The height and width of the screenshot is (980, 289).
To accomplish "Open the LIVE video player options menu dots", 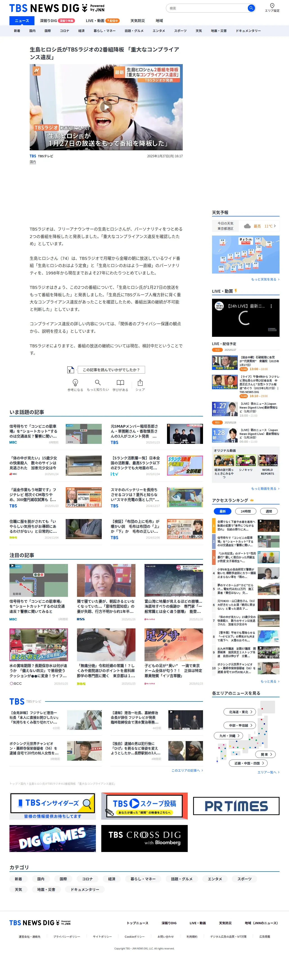I will pos(271,306).
